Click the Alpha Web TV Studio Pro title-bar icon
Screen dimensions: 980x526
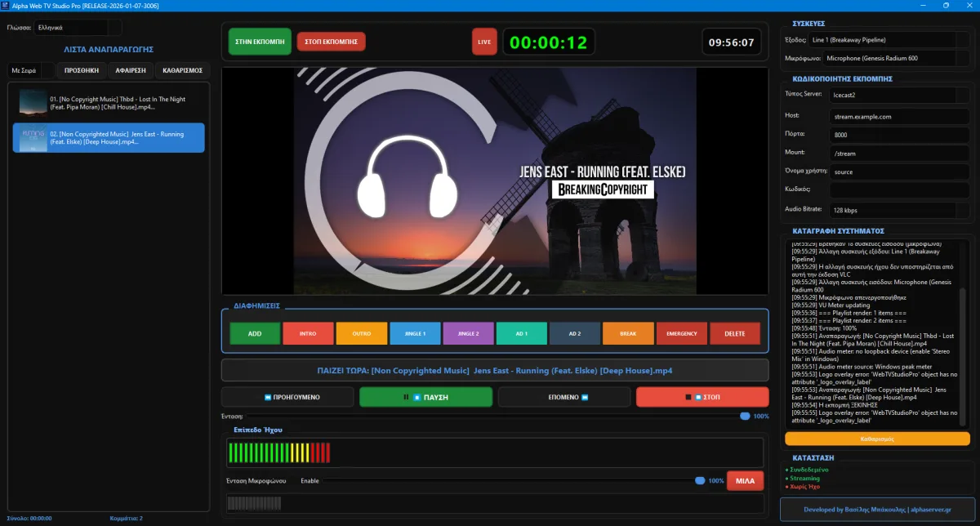coord(5,5)
